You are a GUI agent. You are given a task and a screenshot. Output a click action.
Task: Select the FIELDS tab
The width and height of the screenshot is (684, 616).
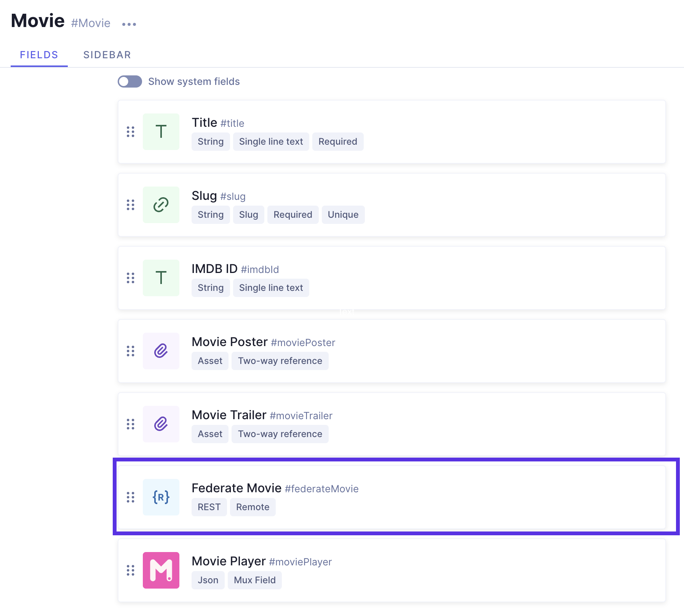pos(38,54)
